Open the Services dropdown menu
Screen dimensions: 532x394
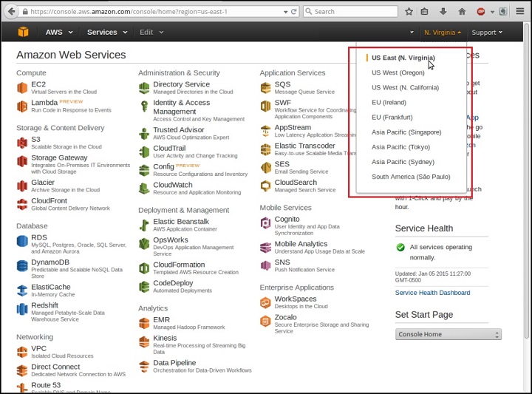[107, 33]
